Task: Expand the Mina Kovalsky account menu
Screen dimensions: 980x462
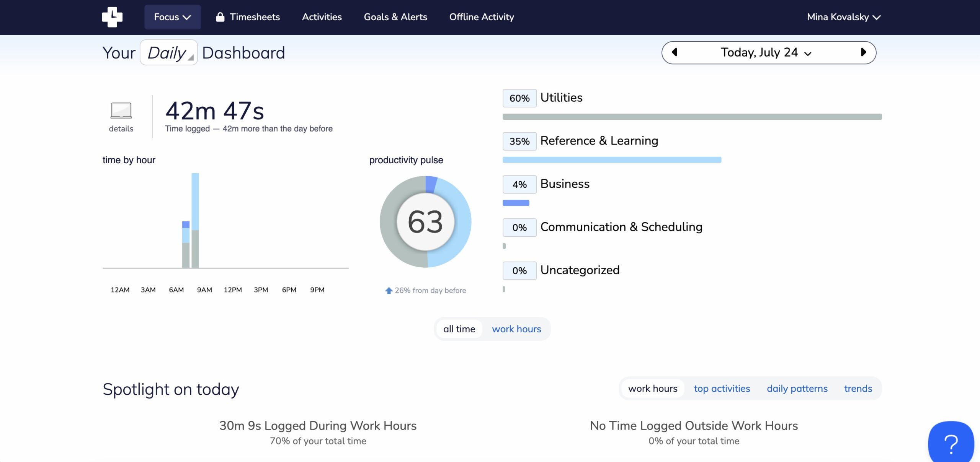Action: point(844,17)
